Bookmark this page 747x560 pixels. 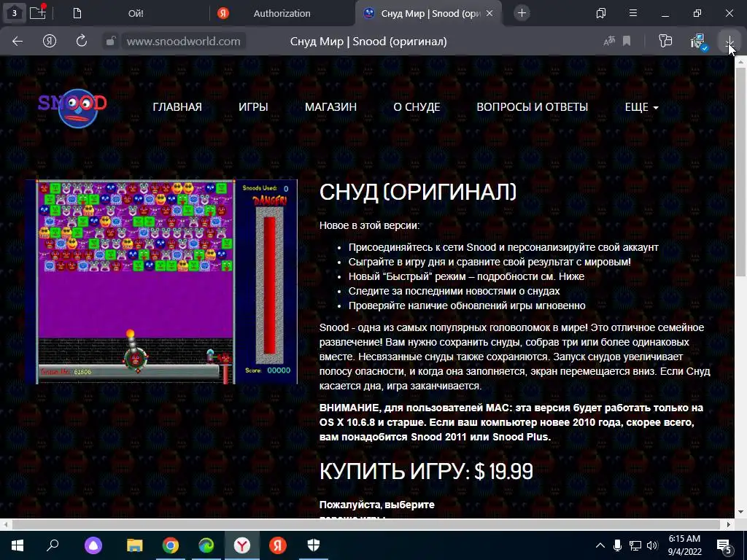coord(627,42)
